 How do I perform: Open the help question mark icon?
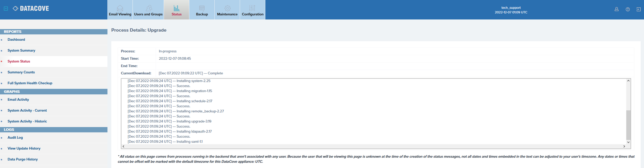628,9
